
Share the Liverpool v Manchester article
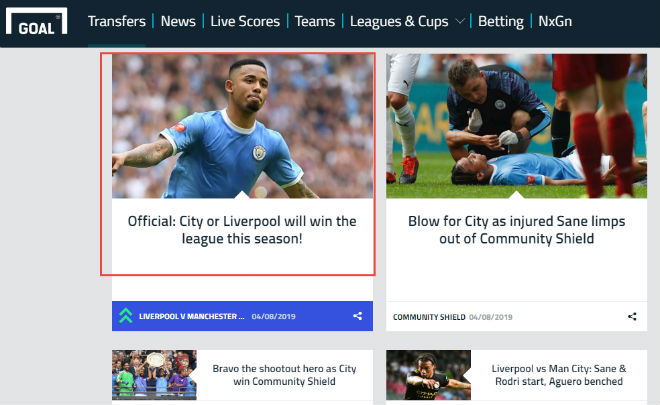[x=357, y=316]
